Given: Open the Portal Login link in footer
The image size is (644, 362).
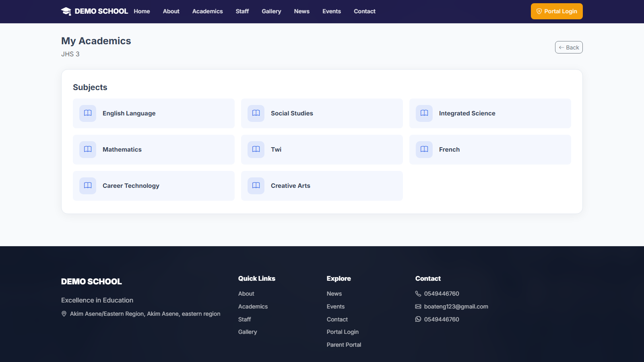Looking at the screenshot, I should pos(343,332).
